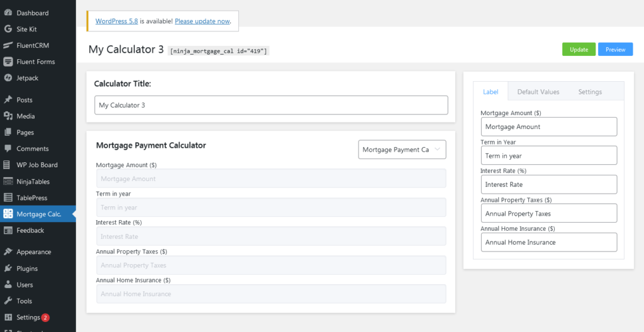
Task: Click the Dashboard gauge icon
Action: click(8, 13)
